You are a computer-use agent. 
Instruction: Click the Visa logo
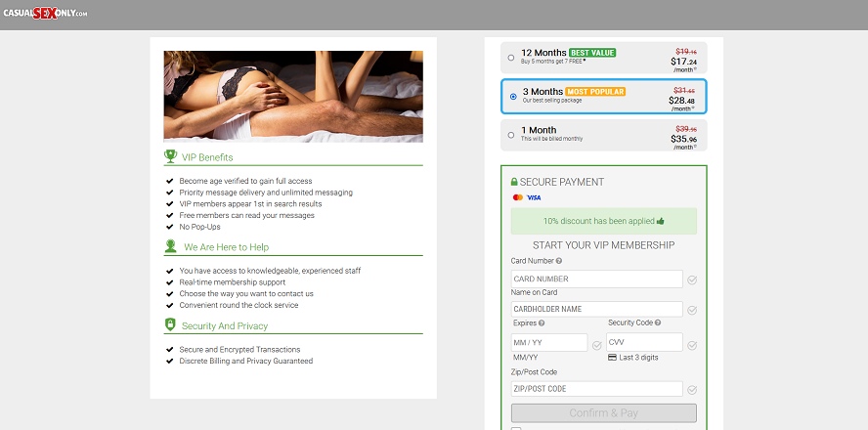[x=534, y=197]
